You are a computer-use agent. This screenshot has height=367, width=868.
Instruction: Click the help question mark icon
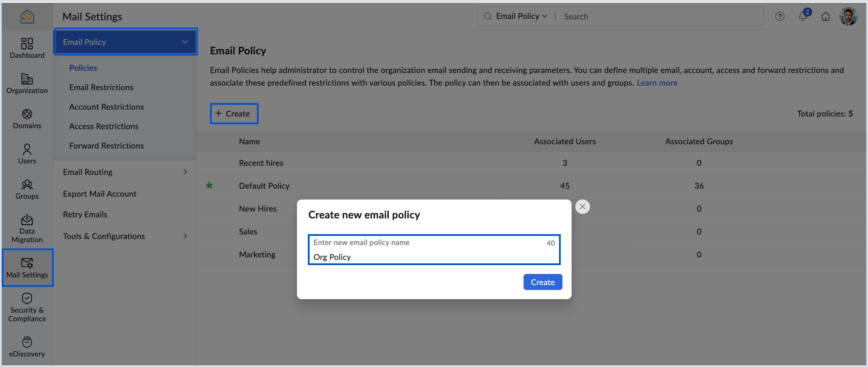coord(779,16)
